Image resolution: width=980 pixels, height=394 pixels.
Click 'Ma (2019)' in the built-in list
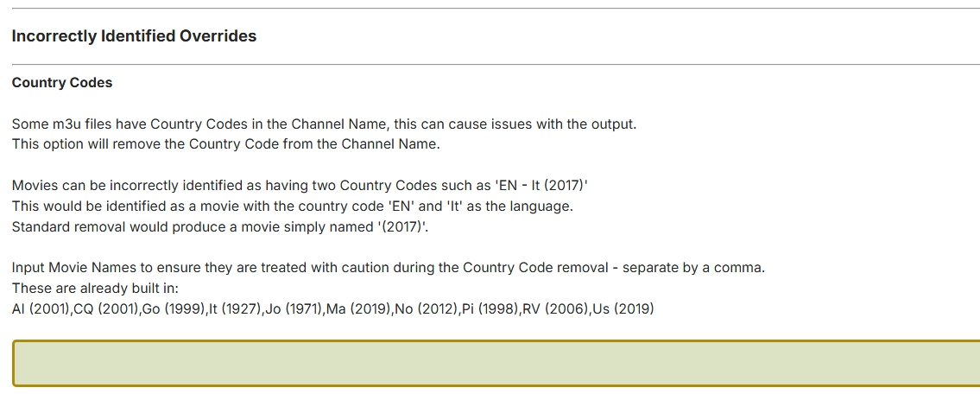point(357,308)
